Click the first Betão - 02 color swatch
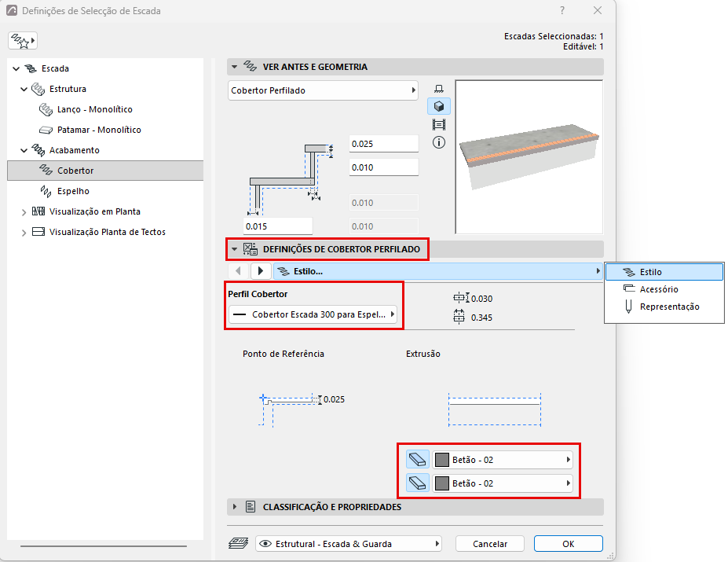The width and height of the screenshot is (728, 562). coord(442,460)
